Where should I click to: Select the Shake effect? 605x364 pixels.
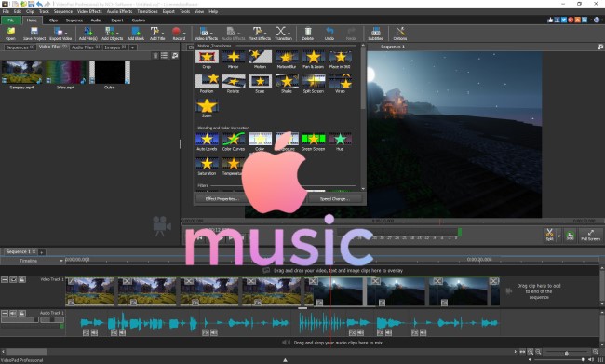[287, 84]
